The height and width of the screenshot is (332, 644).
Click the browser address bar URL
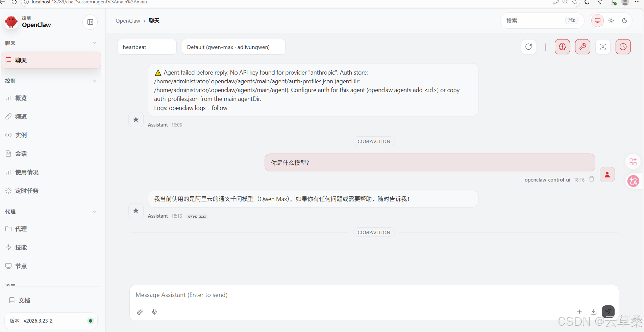tap(89, 2)
